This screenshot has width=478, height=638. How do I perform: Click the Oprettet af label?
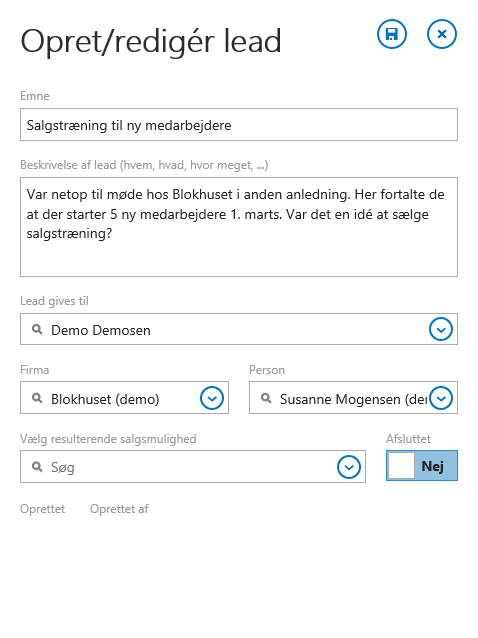point(119,509)
